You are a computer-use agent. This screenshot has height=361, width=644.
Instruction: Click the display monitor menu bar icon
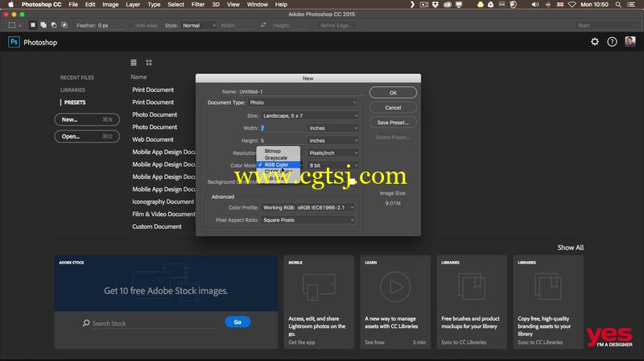pos(459,5)
